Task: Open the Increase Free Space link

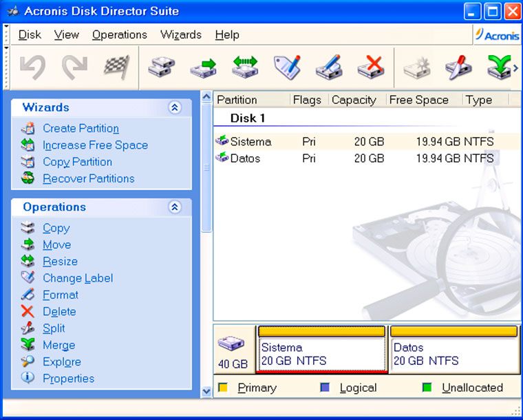Action: 96,145
